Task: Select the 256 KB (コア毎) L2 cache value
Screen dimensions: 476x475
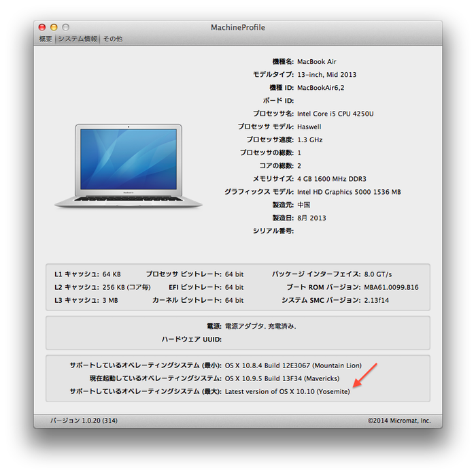Action: click(126, 287)
